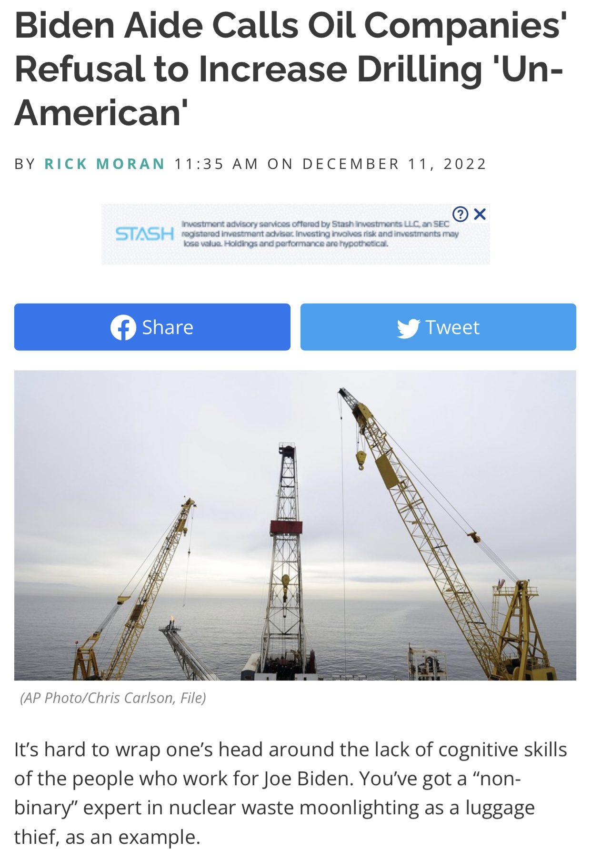Open author Rick Moran's profile link
The height and width of the screenshot is (868, 591).
(x=104, y=164)
